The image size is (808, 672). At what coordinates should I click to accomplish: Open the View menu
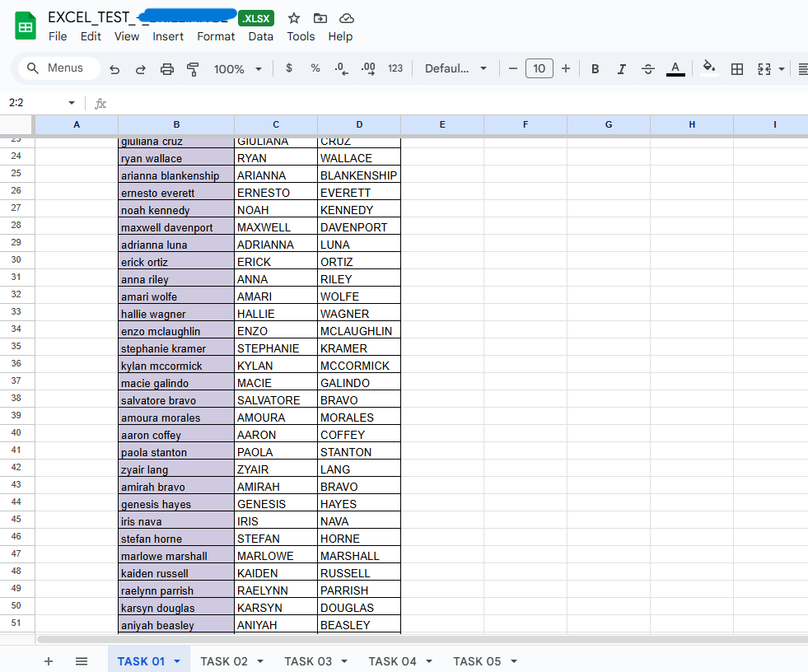(x=127, y=36)
